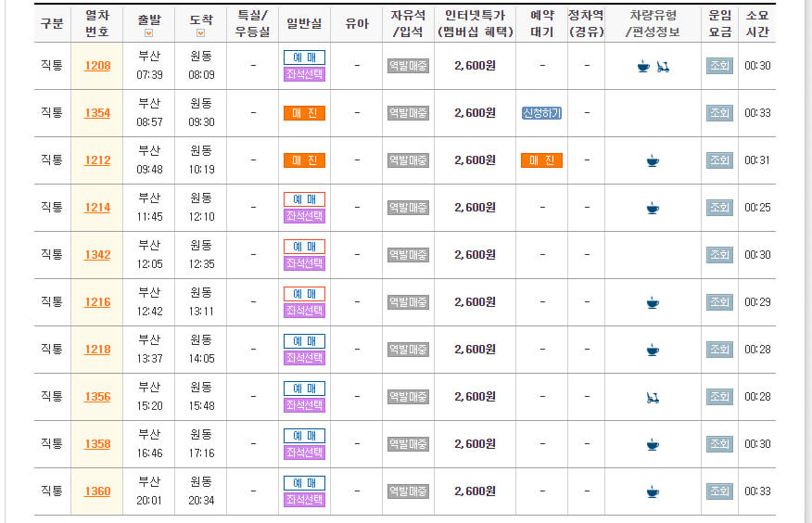Open train number 1356 details link

point(97,397)
